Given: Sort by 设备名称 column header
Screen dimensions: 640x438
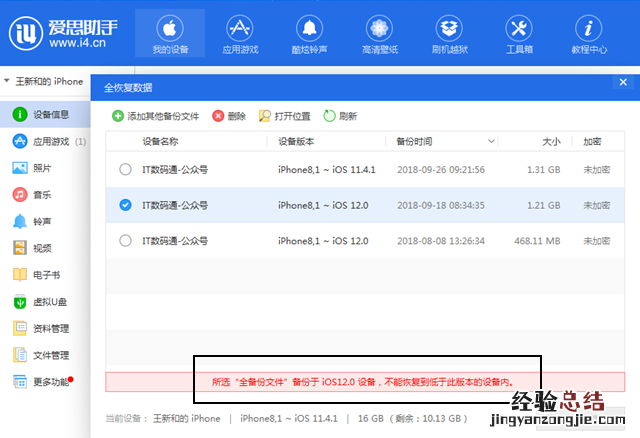Looking at the screenshot, I should [160, 141].
